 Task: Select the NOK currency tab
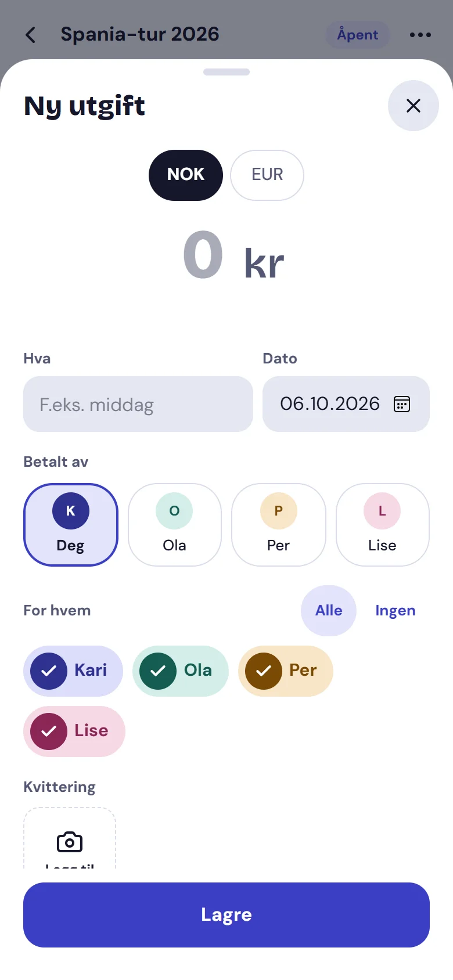pyautogui.click(x=186, y=175)
